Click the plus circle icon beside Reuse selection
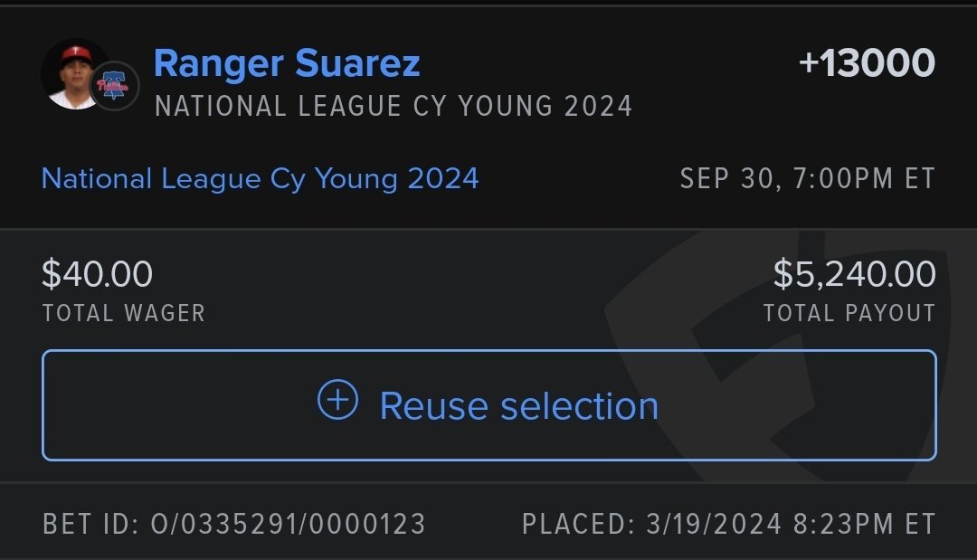 pos(337,400)
